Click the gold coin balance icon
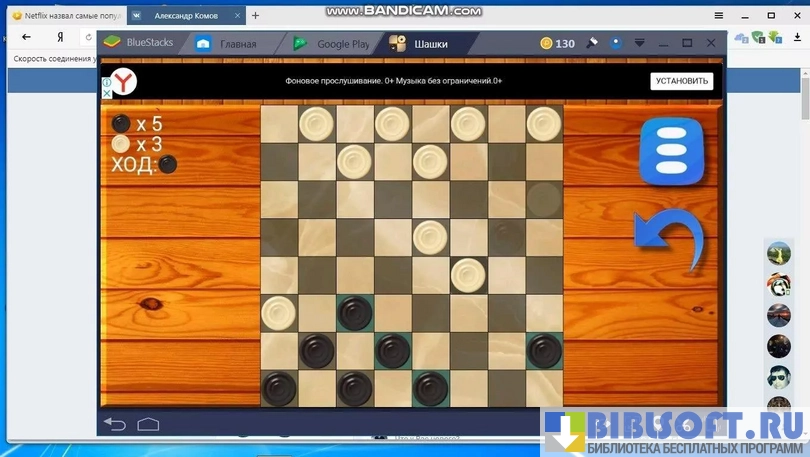The width and height of the screenshot is (810, 457). click(546, 43)
